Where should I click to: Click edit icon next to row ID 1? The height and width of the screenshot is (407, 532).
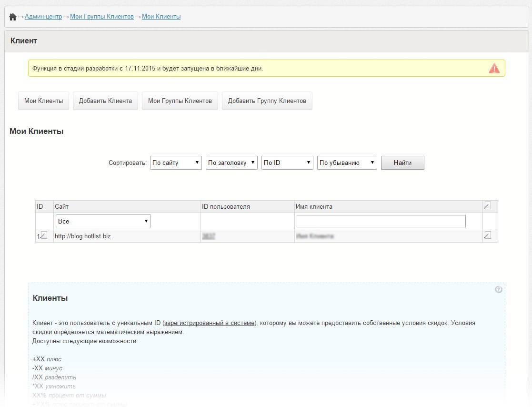pos(44,235)
